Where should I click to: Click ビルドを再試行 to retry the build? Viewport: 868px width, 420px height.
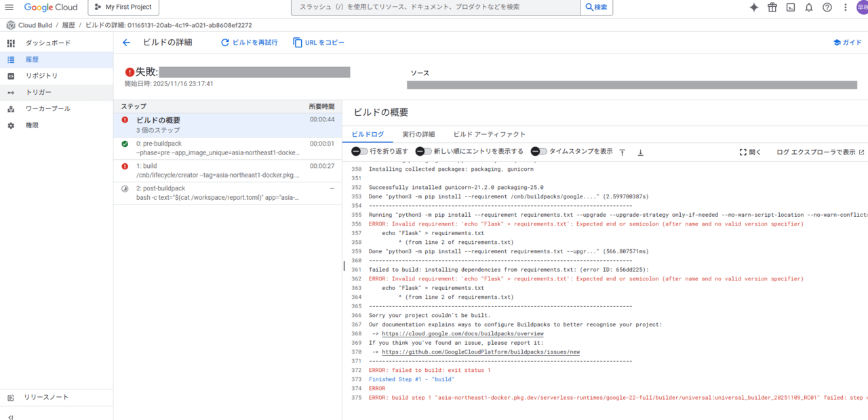(249, 43)
